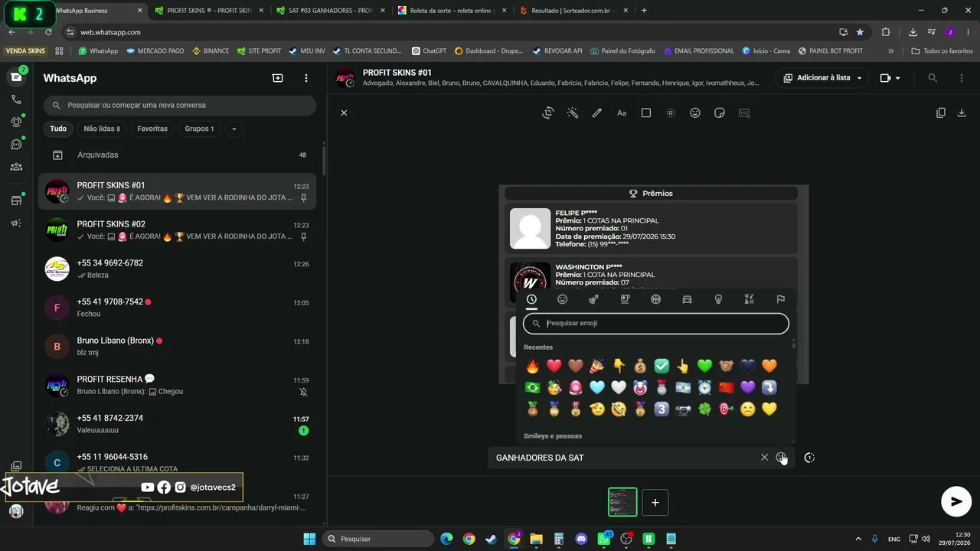Screen dimensions: 980x551
Task: Click the chat list search field
Action: coord(179,105)
